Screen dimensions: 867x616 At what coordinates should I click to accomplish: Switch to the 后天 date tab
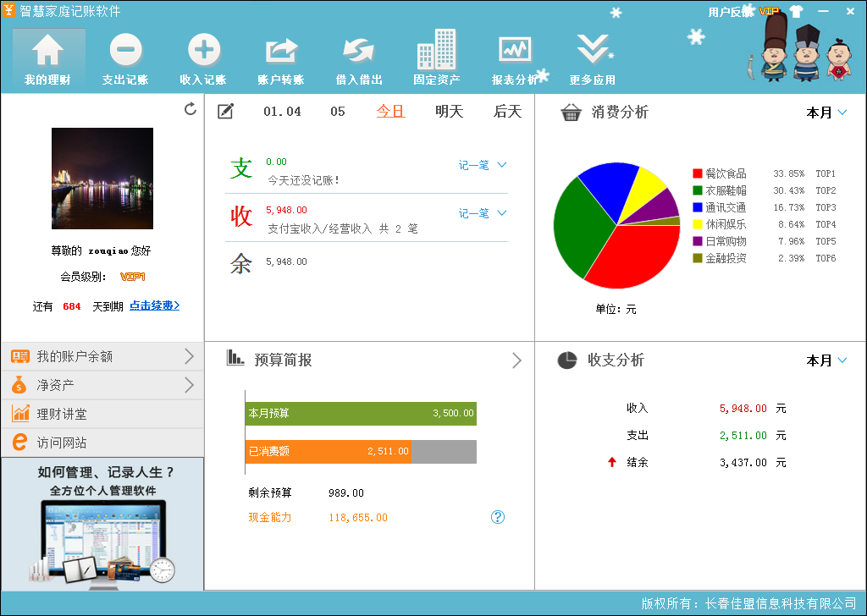click(507, 112)
